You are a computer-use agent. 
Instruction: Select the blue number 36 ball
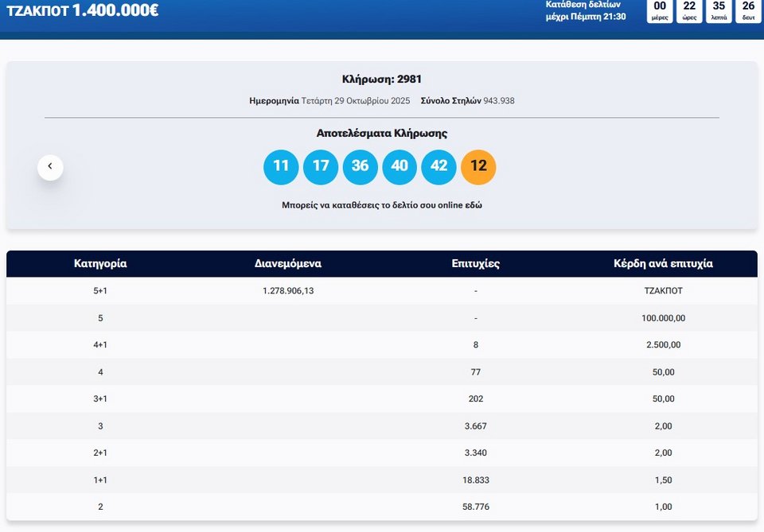tap(361, 166)
